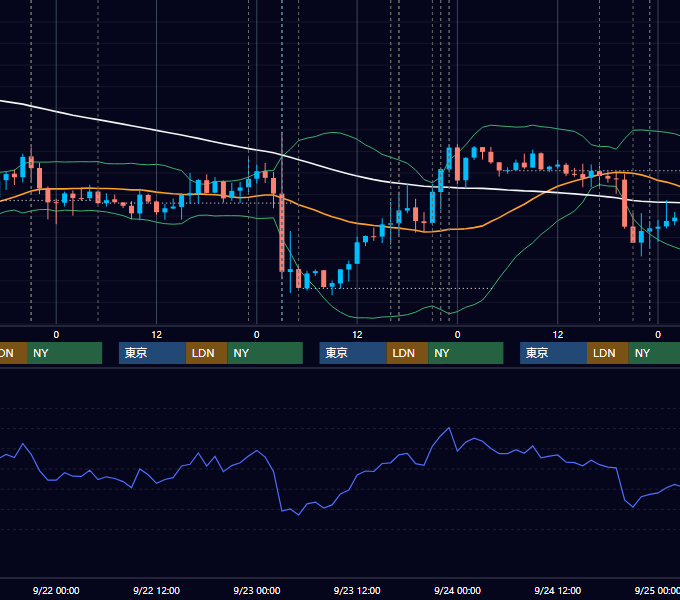Image resolution: width=680 pixels, height=600 pixels.
Task: Click the large red candle after 9/23 00:00
Action: tap(282, 233)
